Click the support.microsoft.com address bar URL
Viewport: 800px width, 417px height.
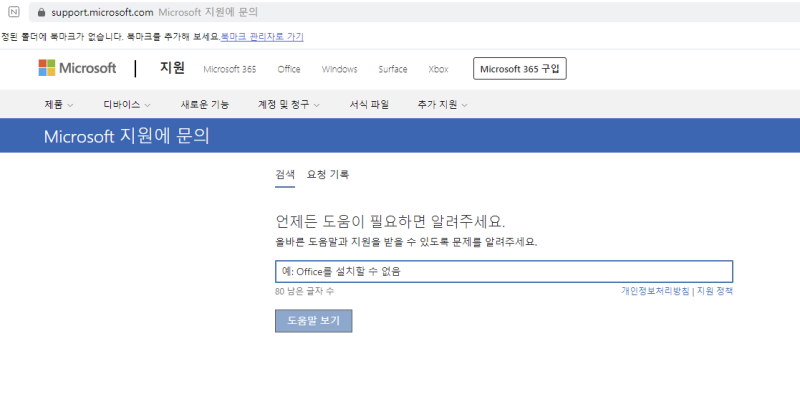click(x=102, y=12)
